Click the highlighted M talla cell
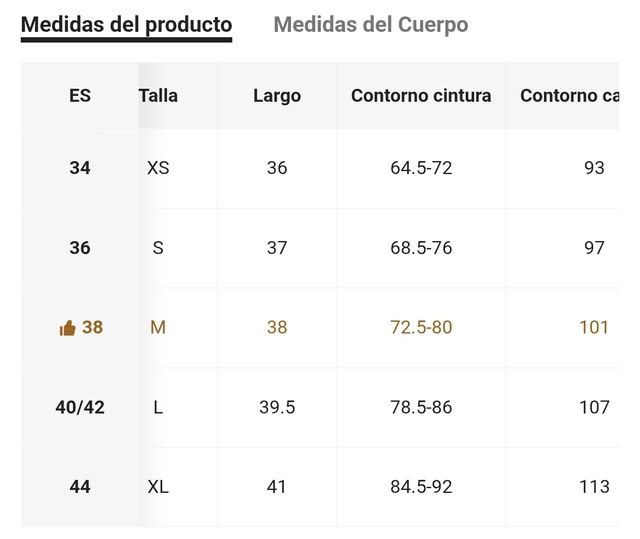This screenshot has width=640, height=539. (158, 328)
